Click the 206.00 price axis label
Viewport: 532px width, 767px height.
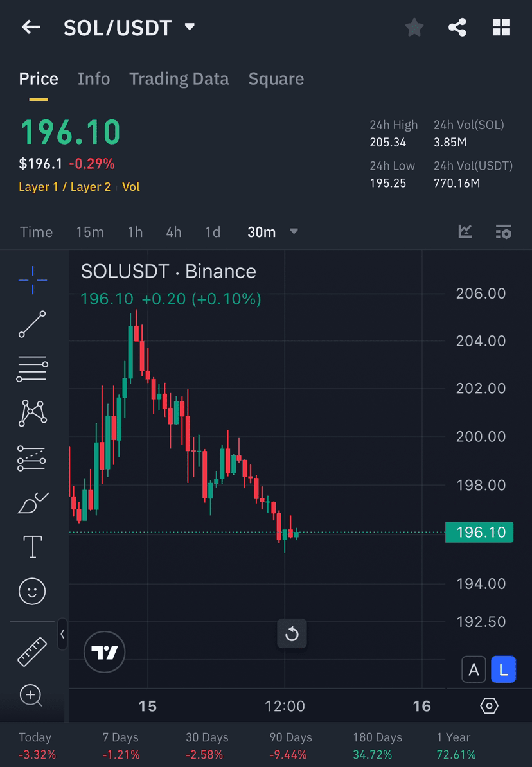coord(481,294)
